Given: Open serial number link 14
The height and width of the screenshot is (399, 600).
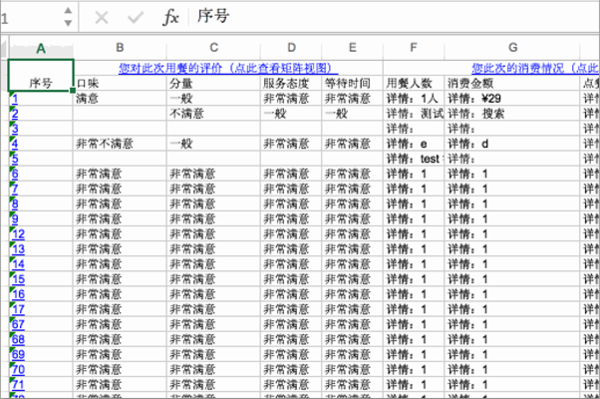Looking at the screenshot, I should coord(18,264).
